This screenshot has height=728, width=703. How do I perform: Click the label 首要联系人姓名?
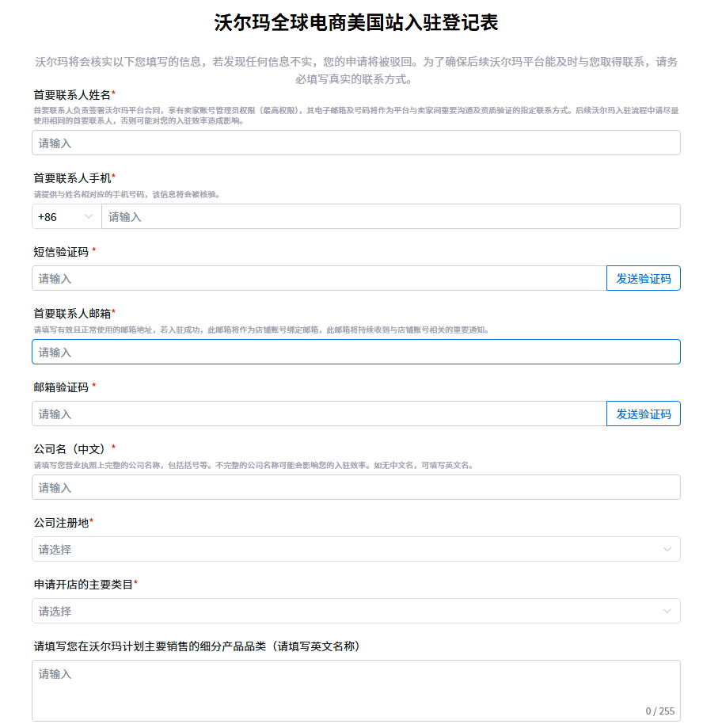pyautogui.click(x=72, y=95)
